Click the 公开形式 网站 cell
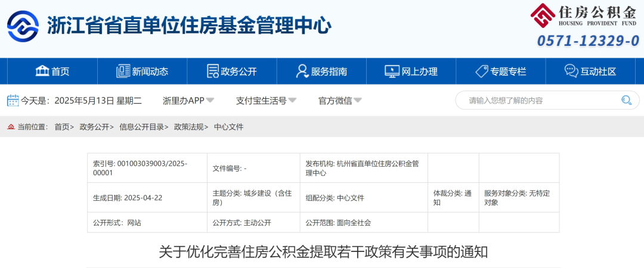 coord(147,223)
